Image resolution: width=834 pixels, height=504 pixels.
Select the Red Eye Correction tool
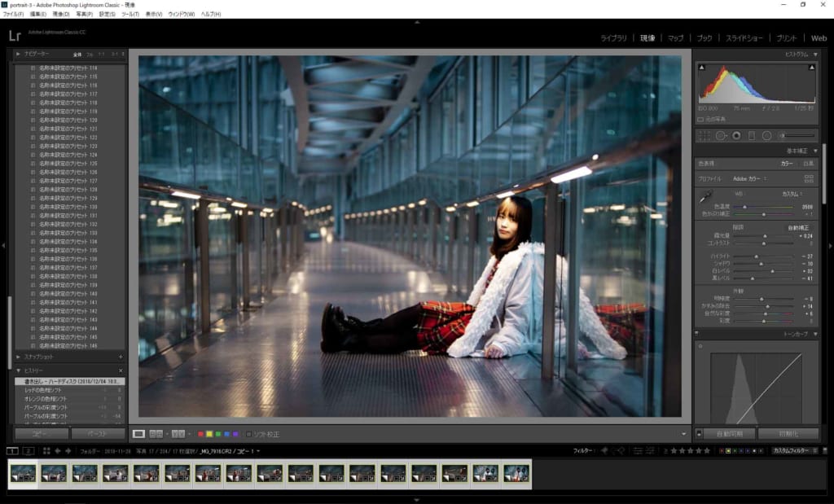[736, 136]
